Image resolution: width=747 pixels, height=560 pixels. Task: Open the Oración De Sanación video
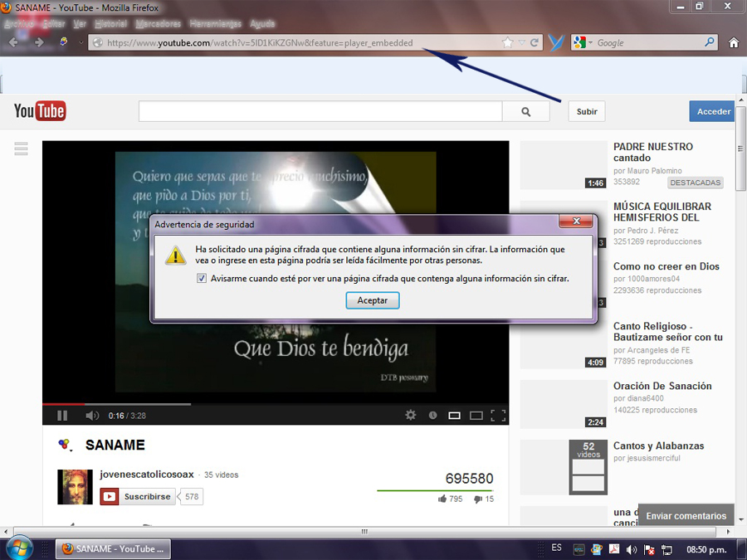tap(662, 386)
